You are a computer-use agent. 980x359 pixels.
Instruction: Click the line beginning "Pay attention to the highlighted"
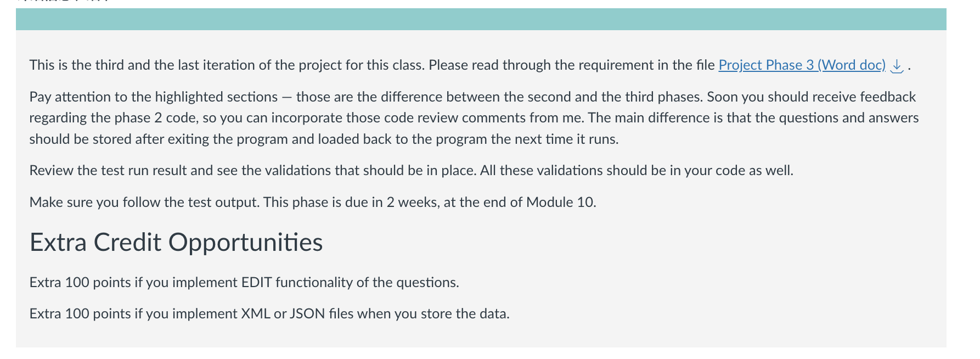[472, 97]
